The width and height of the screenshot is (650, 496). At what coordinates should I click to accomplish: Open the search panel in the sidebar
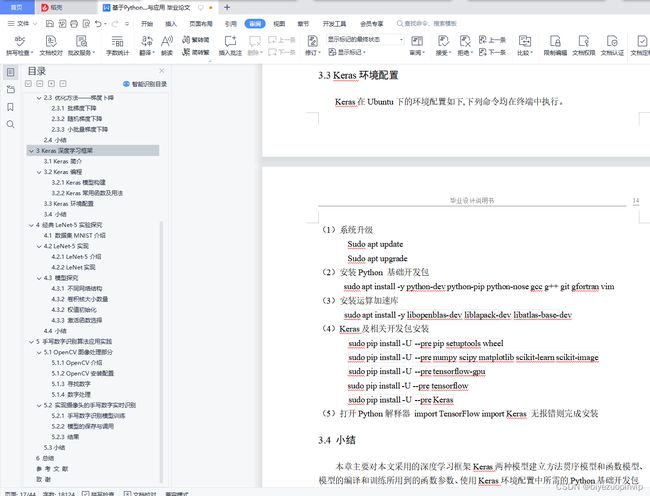tap(11, 124)
